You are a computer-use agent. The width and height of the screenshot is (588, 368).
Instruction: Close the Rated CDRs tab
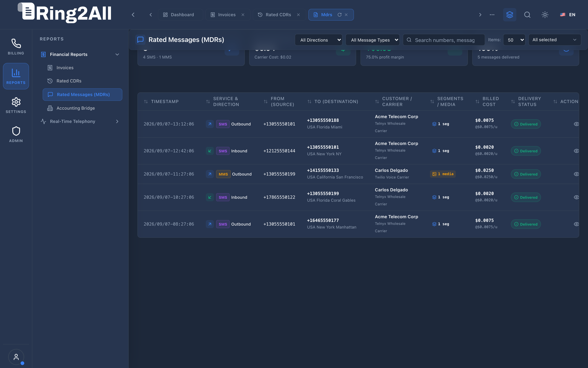(298, 15)
